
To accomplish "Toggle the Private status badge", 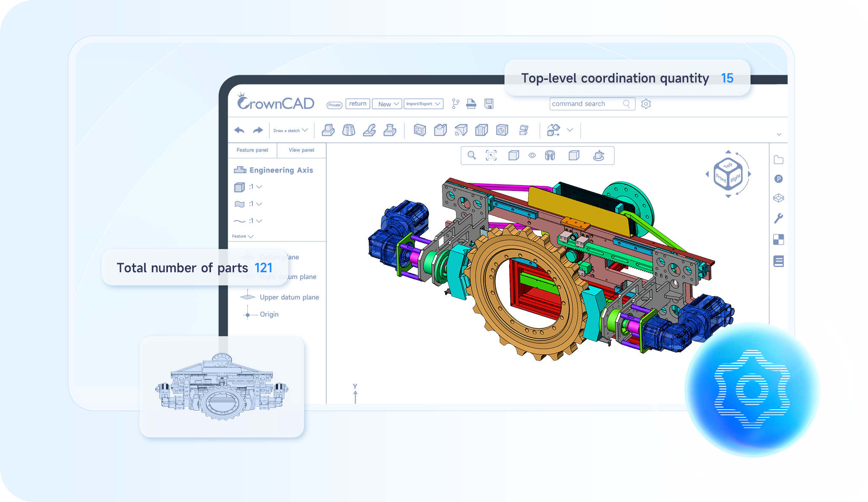I will click(334, 105).
